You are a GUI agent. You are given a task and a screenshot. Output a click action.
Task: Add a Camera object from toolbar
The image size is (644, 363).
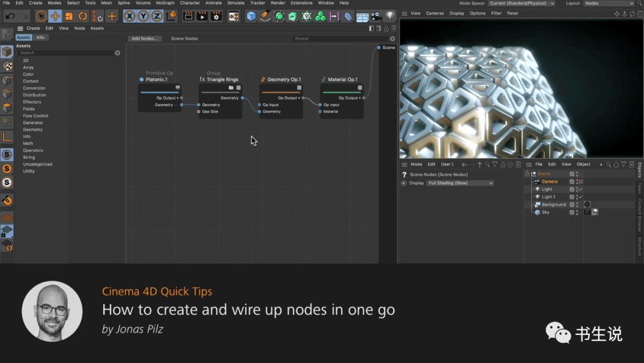tap(376, 17)
